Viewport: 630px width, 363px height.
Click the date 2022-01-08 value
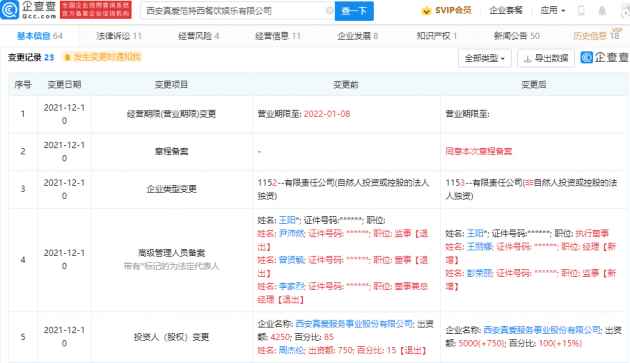pos(327,114)
